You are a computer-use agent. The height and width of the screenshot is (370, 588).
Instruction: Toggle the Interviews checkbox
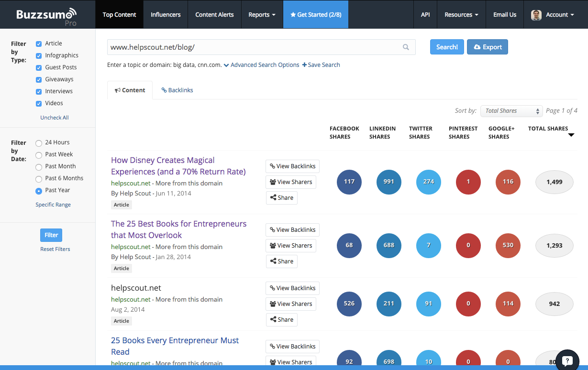[39, 92]
